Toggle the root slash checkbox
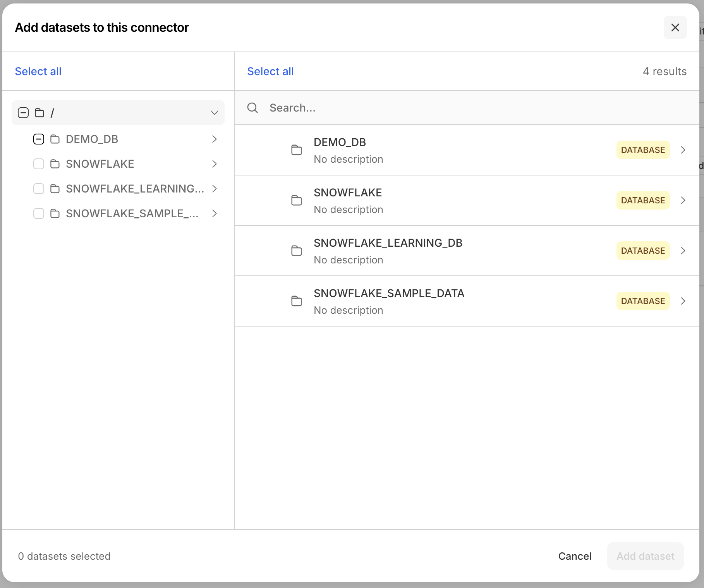 23,113
